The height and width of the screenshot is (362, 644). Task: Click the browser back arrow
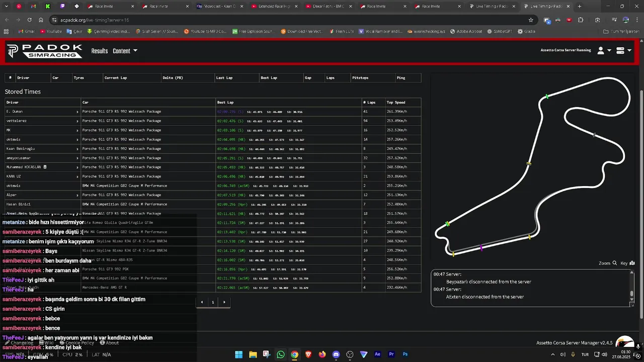pyautogui.click(x=7, y=20)
